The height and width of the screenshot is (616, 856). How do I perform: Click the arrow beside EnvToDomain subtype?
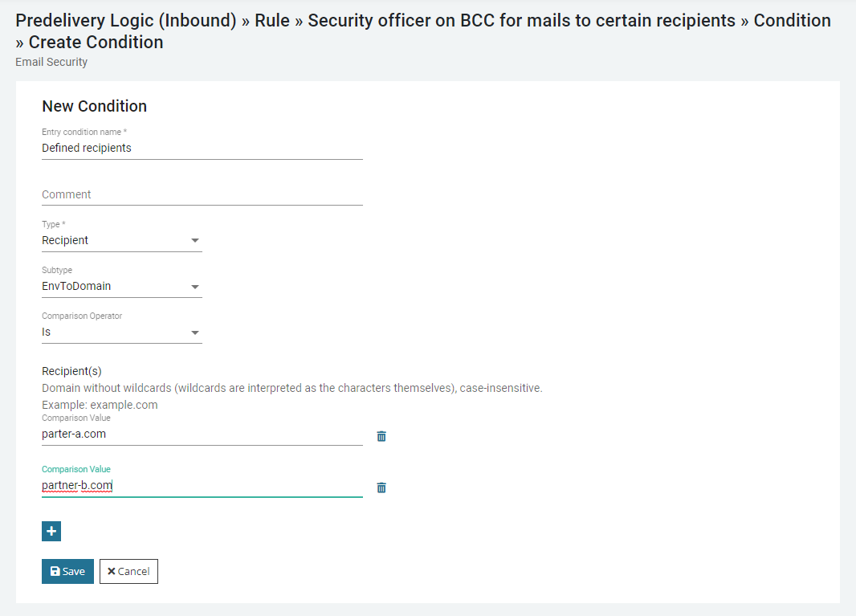click(x=194, y=287)
